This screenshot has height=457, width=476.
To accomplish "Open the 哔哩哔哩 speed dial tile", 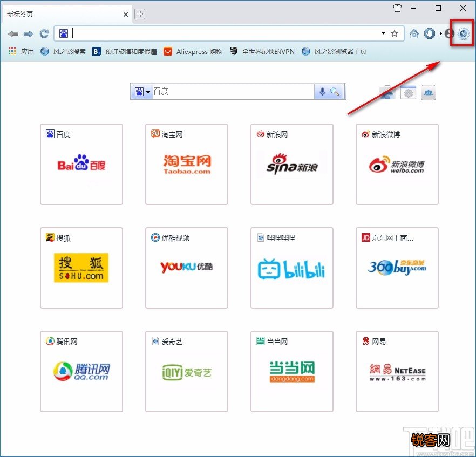I will (x=292, y=268).
